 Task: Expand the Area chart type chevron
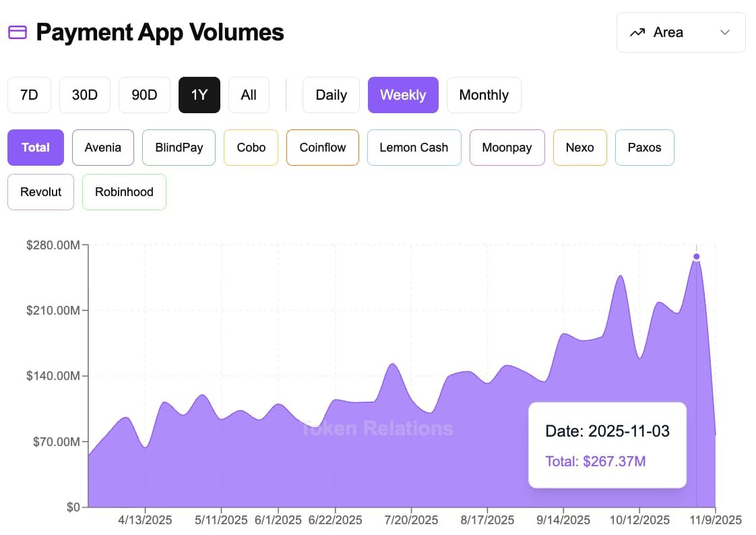pyautogui.click(x=724, y=32)
